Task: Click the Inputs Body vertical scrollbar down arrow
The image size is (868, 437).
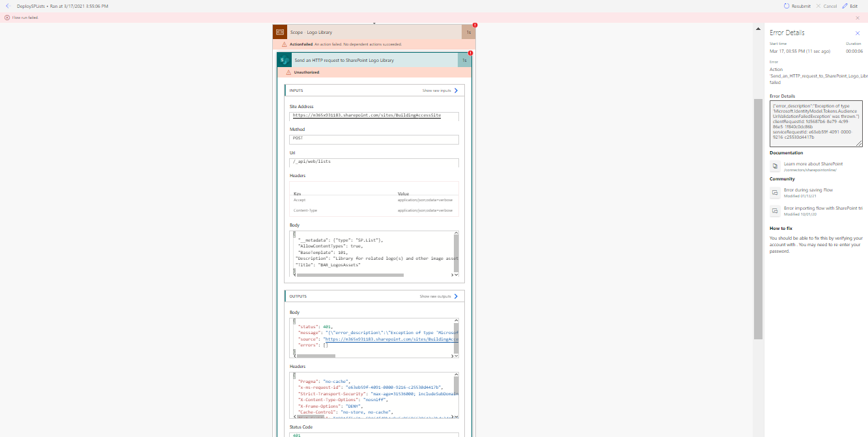Action: tap(456, 275)
